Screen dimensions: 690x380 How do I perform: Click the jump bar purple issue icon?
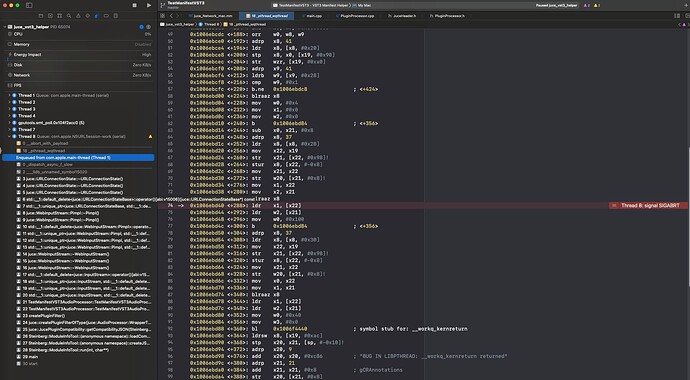coord(684,24)
